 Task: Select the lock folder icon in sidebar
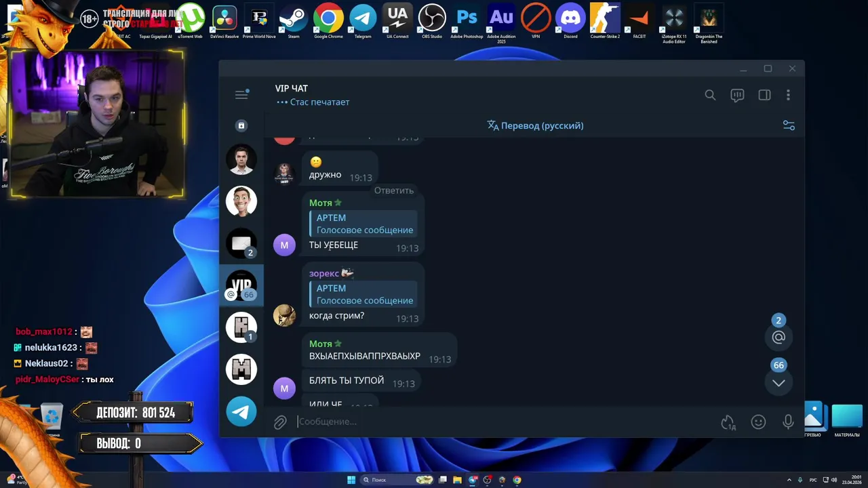coord(241,125)
